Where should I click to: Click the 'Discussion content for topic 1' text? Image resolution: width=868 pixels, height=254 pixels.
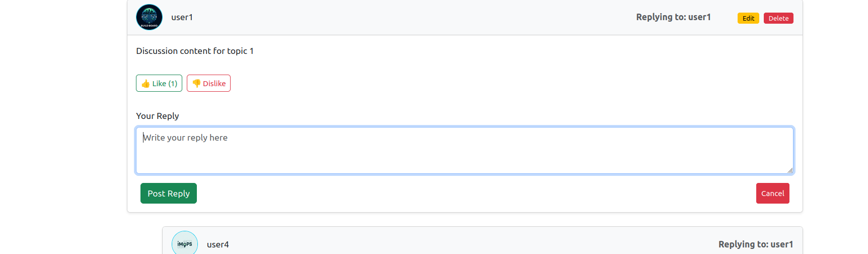(195, 51)
